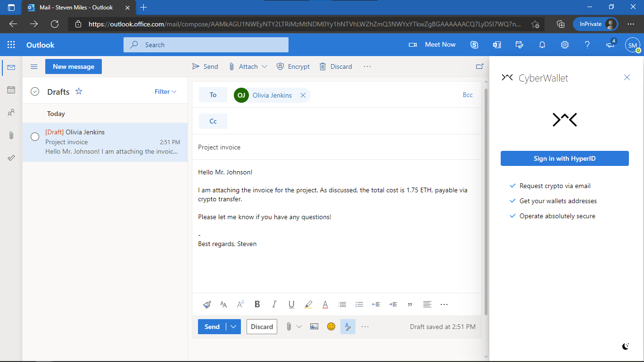The height and width of the screenshot is (362, 644).
Task: Open paragraph alignment options
Action: coord(427,304)
